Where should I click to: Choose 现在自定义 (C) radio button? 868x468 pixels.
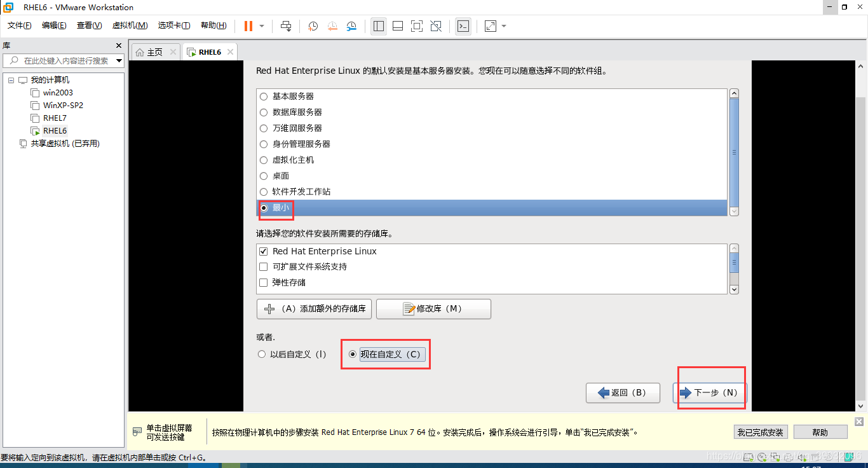[x=353, y=354]
